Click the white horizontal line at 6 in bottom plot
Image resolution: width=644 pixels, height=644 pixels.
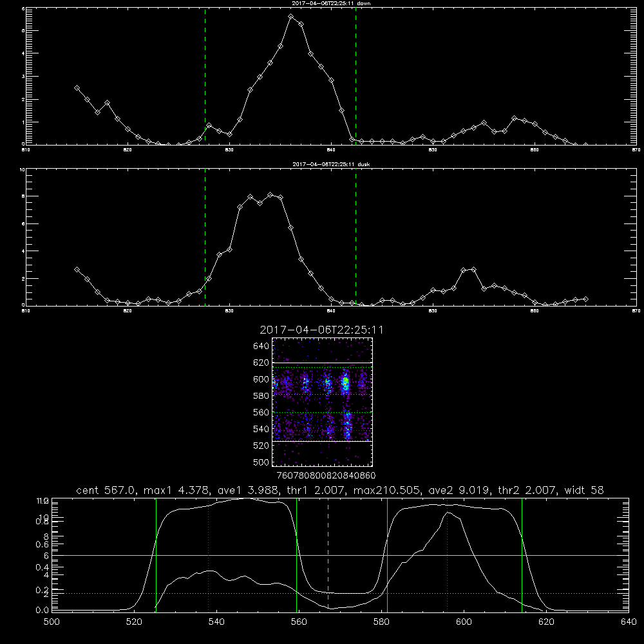point(340,555)
